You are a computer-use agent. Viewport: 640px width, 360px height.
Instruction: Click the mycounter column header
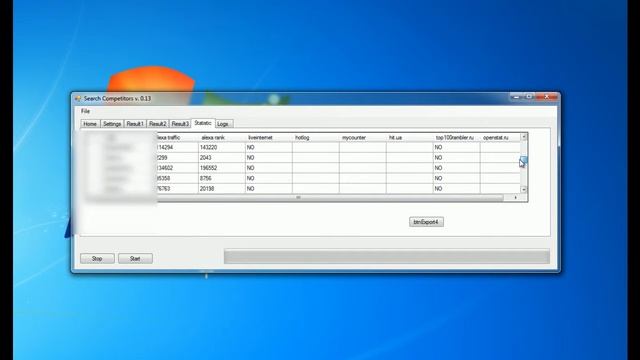click(x=362, y=138)
